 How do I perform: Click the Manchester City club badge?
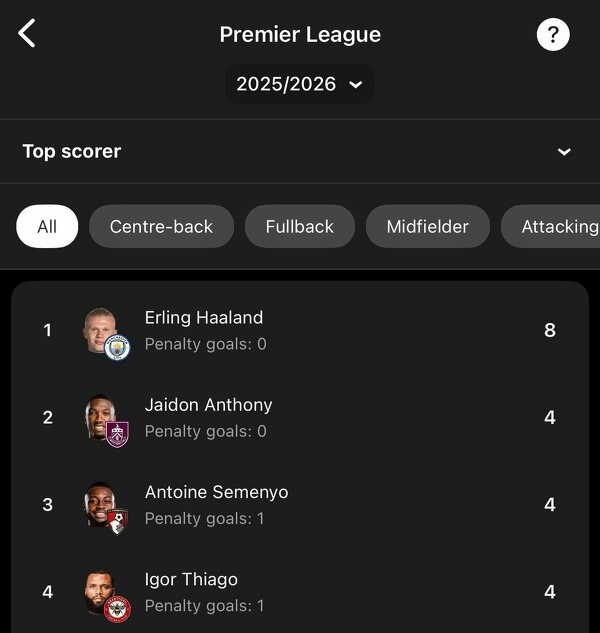tap(117, 347)
